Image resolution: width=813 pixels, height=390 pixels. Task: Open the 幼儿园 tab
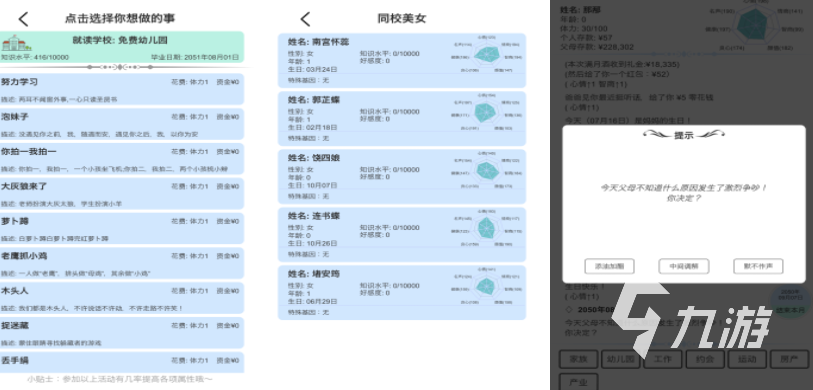tap(621, 359)
